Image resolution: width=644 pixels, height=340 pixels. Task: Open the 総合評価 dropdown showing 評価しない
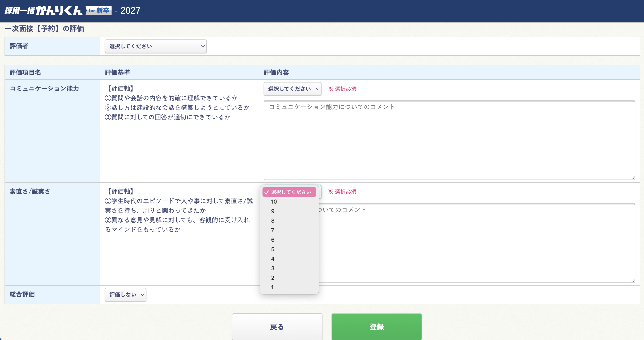[x=125, y=295]
